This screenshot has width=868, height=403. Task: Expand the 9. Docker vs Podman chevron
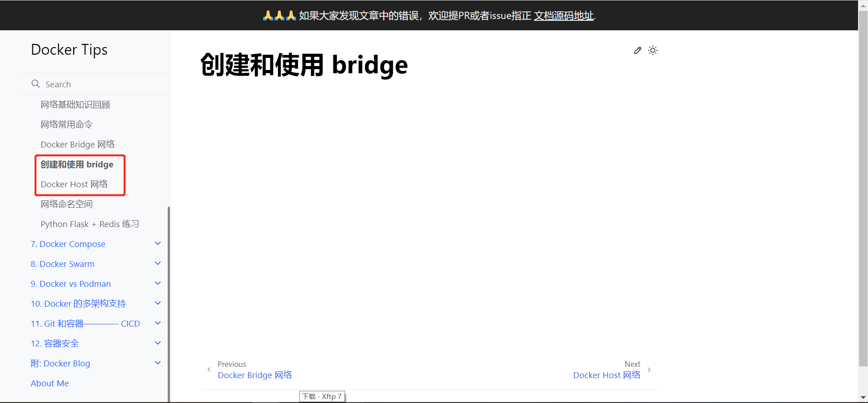click(x=158, y=283)
